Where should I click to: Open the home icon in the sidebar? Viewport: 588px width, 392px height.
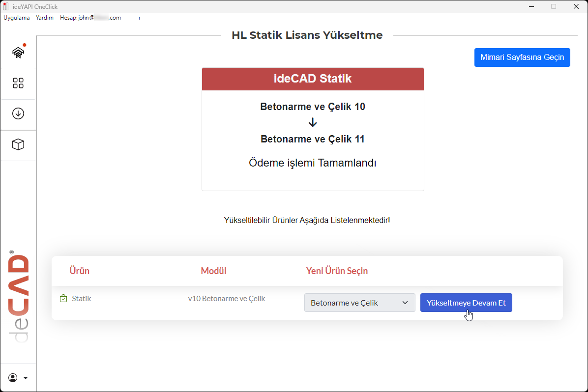(18, 53)
